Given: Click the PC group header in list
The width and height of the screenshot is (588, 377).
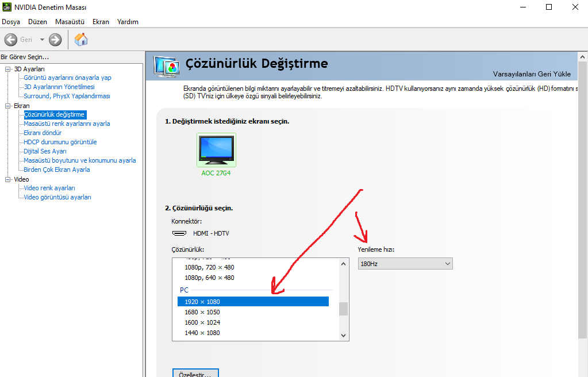Looking at the screenshot, I should (184, 290).
